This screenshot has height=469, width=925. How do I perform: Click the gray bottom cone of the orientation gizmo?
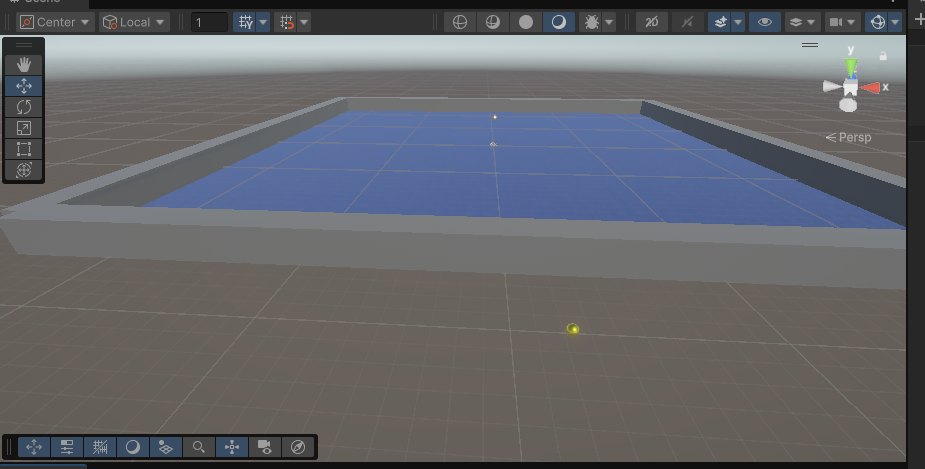(848, 105)
